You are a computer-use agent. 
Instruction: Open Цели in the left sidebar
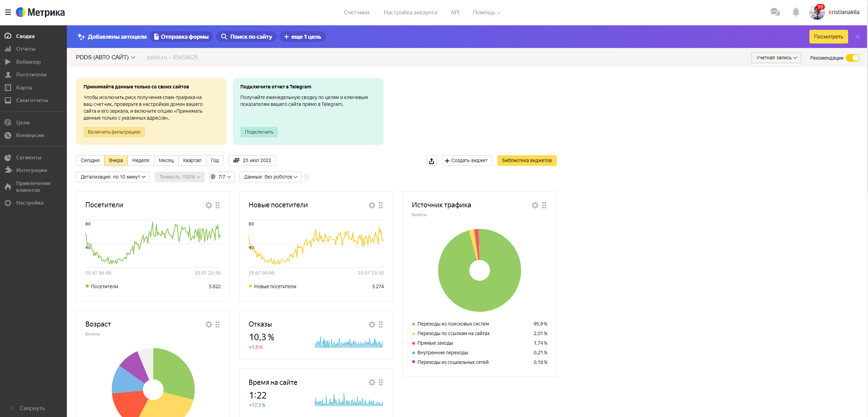pyautogui.click(x=23, y=123)
